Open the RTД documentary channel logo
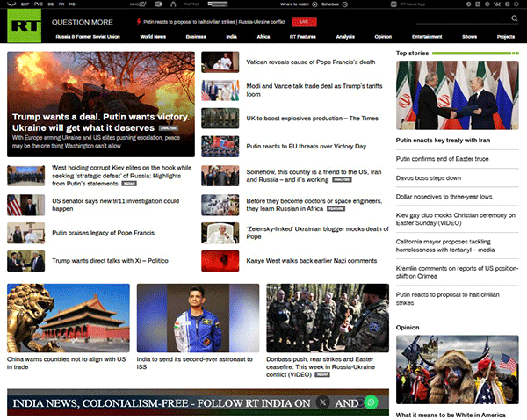 158,4
